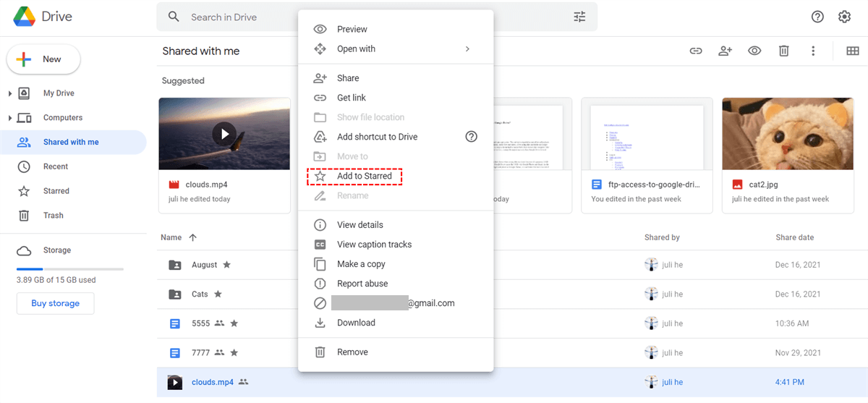Open the Settings gear icon
This screenshot has width=868, height=403.
click(x=844, y=17)
